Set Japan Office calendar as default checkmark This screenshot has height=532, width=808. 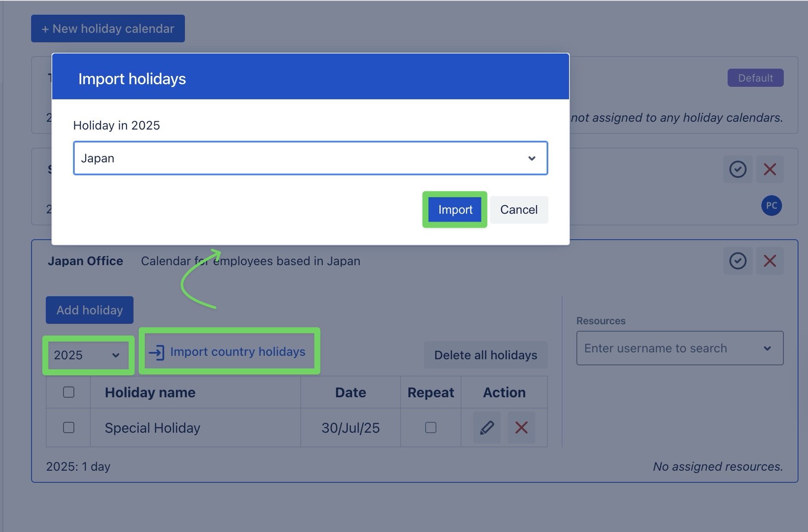tap(738, 261)
